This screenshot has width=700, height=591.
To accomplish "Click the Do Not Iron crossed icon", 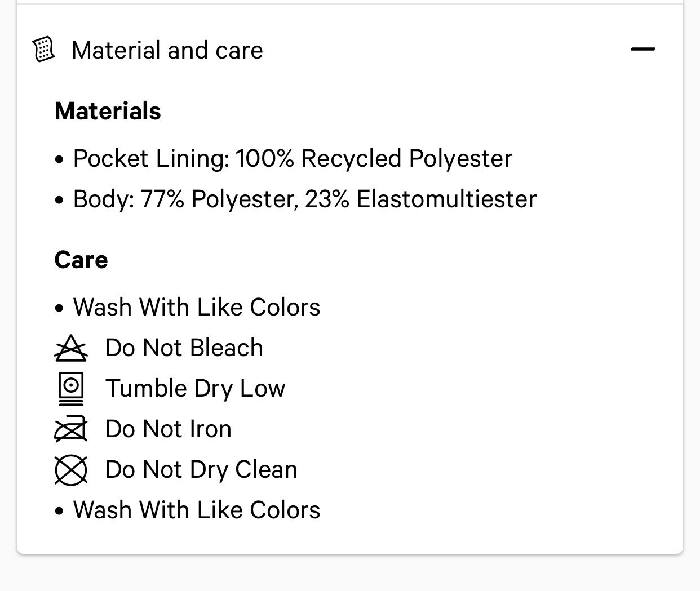I will [71, 429].
